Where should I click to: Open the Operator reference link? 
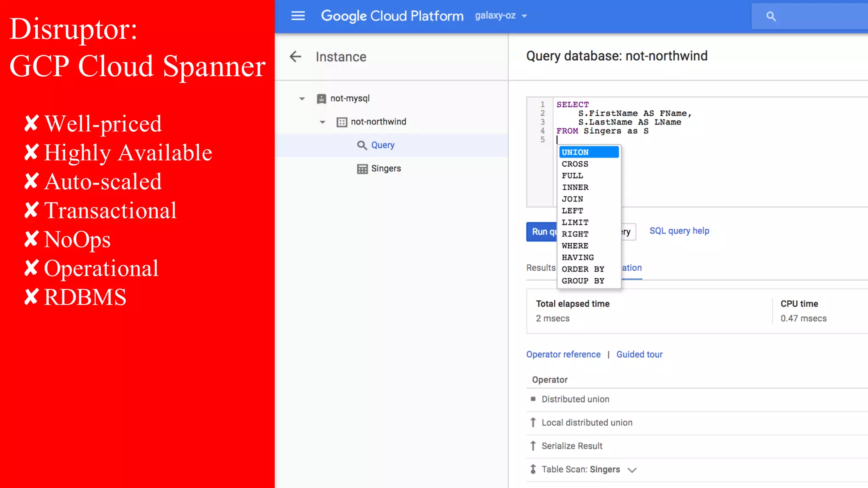(563, 355)
